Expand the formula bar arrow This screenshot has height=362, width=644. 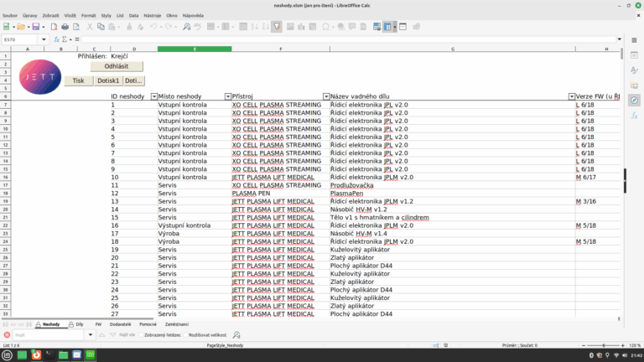(x=620, y=39)
